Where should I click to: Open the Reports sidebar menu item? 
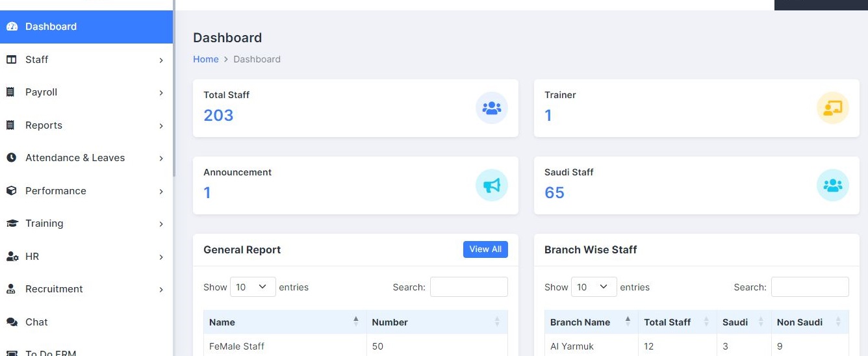tap(86, 125)
